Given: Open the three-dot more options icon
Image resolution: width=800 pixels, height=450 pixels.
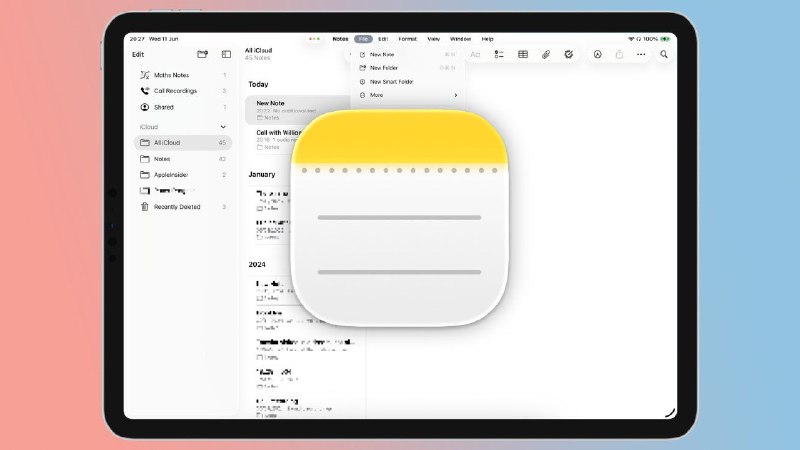Looking at the screenshot, I should (x=641, y=54).
